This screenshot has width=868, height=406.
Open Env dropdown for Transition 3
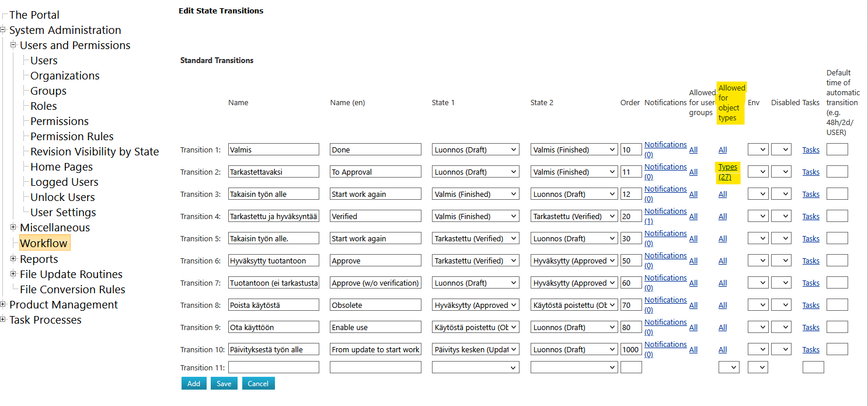[758, 194]
